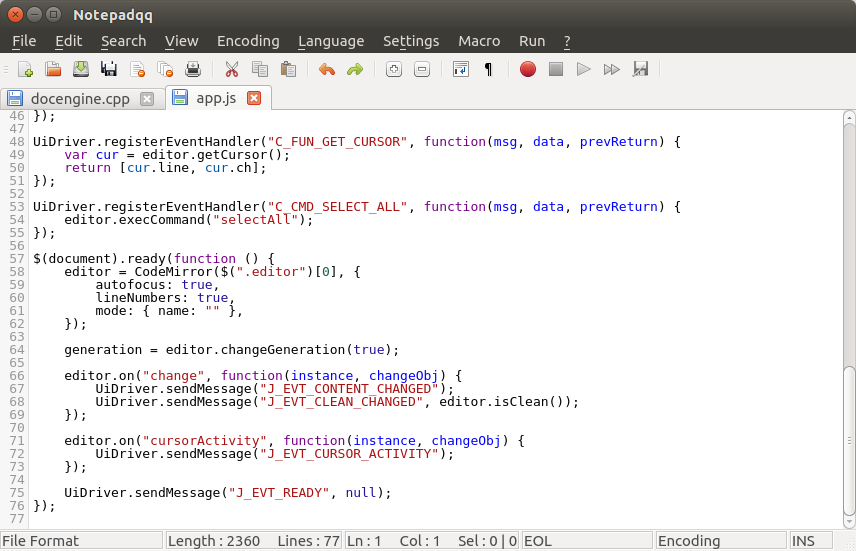Toggle word wrap in the toolbar

click(x=460, y=69)
